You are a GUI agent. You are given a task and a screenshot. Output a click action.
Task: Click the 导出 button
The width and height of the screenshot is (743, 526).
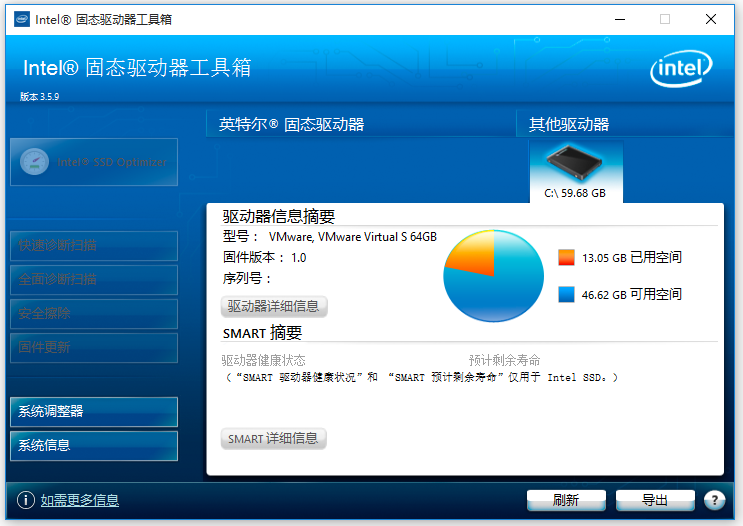(x=655, y=500)
